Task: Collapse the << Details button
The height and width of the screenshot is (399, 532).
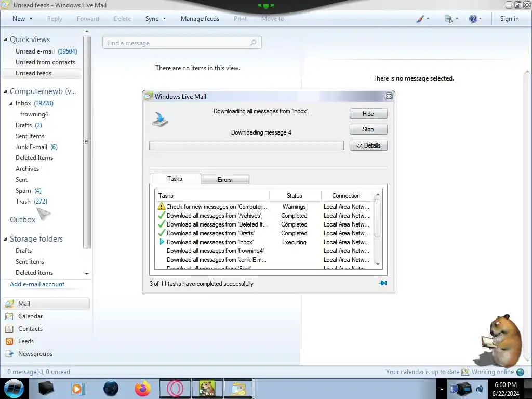Action: [x=368, y=145]
